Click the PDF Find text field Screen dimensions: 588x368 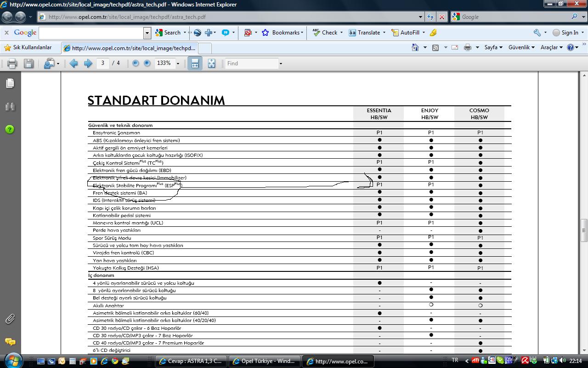click(x=251, y=63)
